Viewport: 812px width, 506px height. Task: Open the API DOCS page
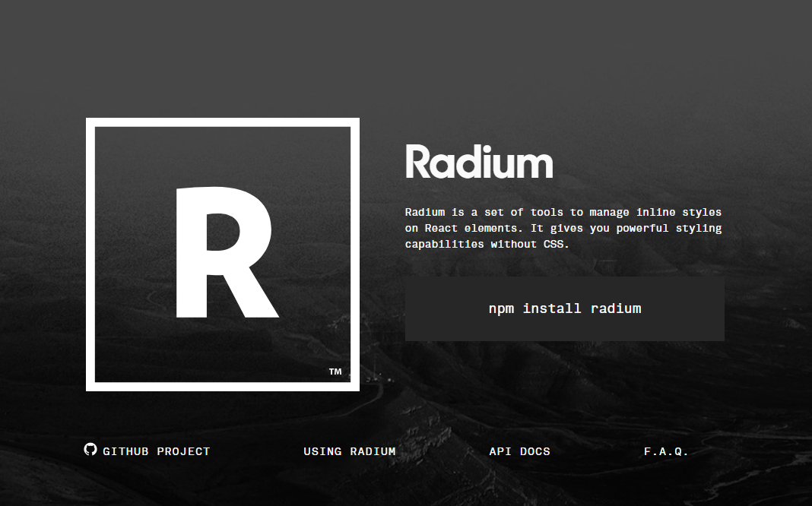click(x=519, y=451)
